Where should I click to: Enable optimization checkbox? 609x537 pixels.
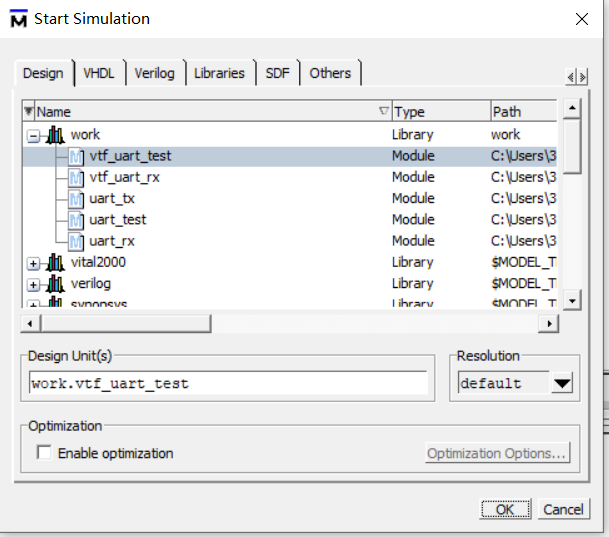tap(44, 452)
